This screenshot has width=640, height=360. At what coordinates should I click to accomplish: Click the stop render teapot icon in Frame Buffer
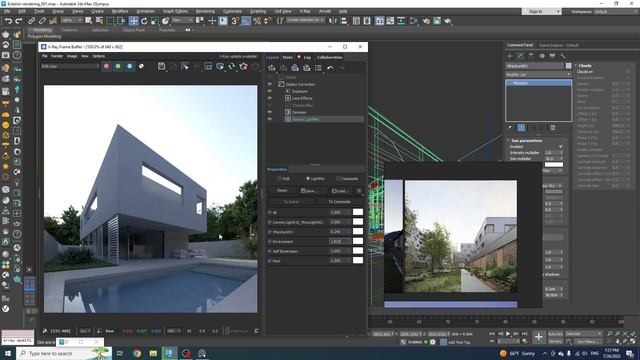click(x=244, y=66)
